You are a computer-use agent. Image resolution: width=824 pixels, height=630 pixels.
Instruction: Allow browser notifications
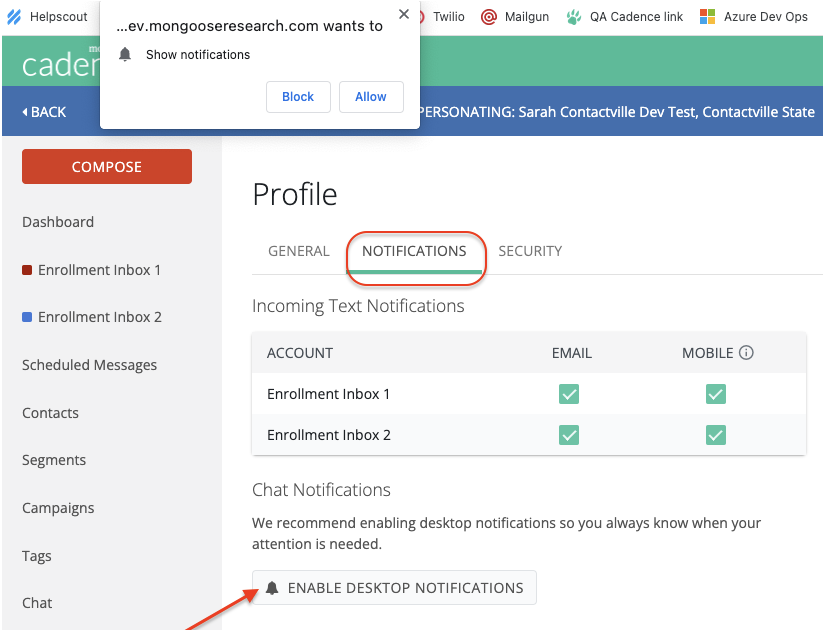point(370,97)
